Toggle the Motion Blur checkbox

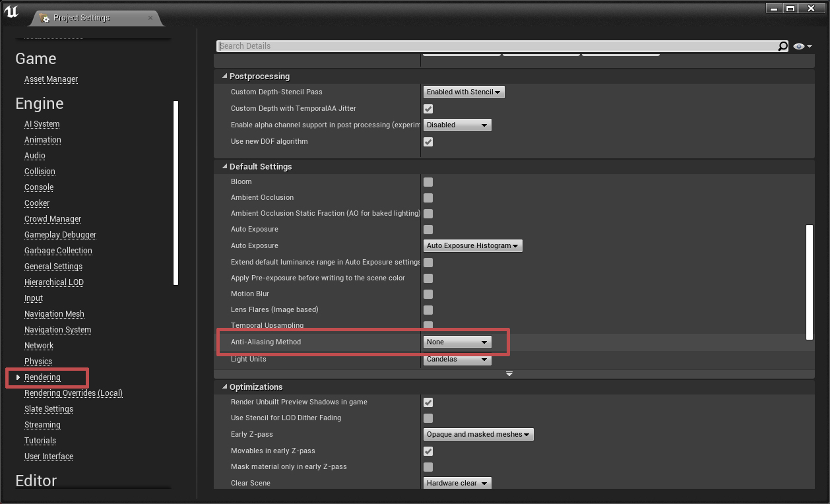pos(428,294)
